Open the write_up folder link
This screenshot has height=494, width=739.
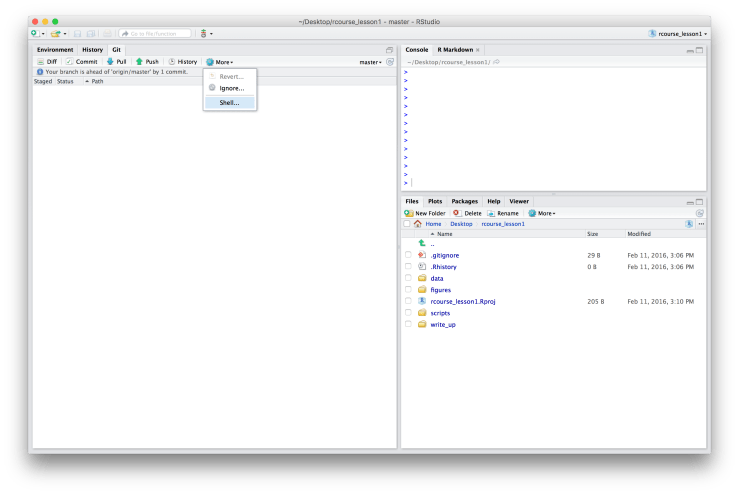[443, 324]
